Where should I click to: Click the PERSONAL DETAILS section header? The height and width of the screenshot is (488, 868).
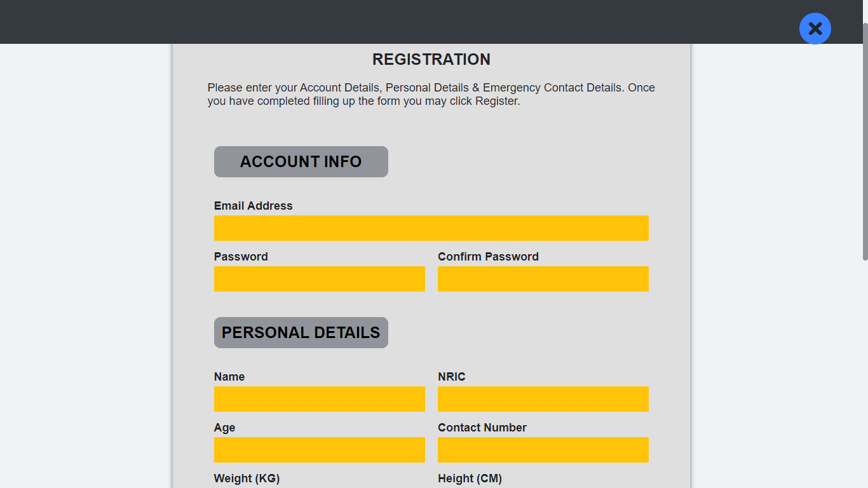tap(301, 333)
